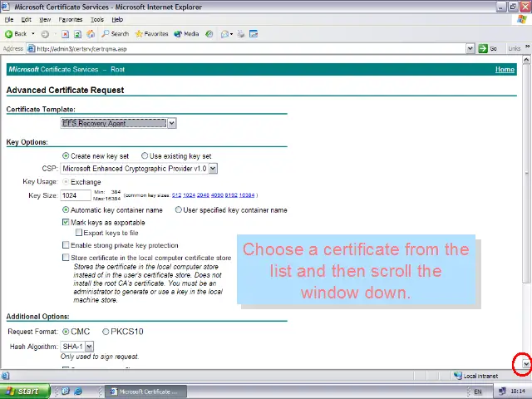Select Create new key set radio
532x399 pixels.
click(66, 156)
